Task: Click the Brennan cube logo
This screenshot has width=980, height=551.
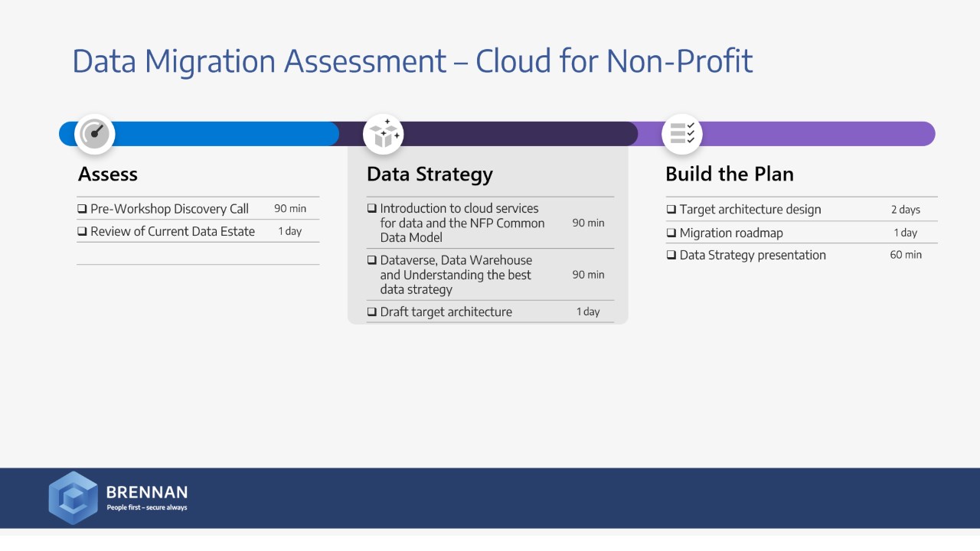Action: click(x=73, y=497)
